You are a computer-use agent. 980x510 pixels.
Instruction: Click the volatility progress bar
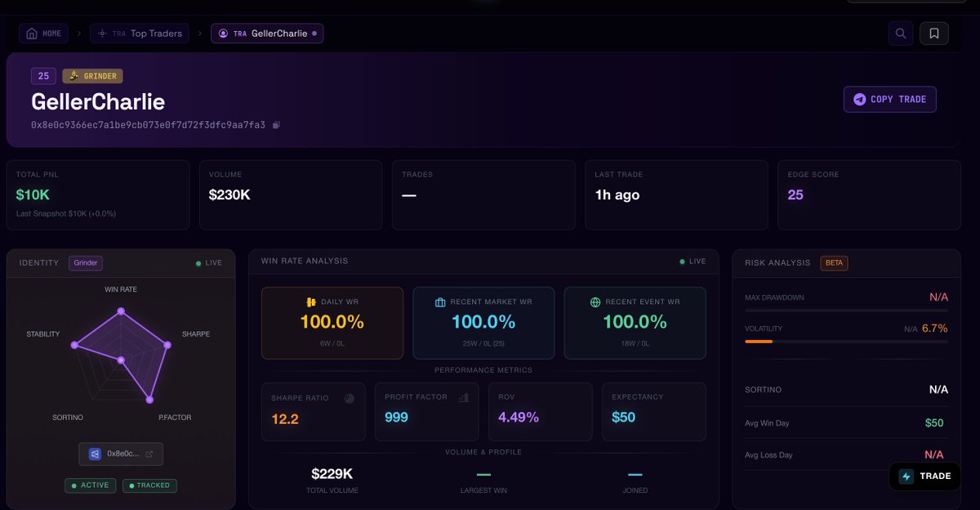(847, 341)
